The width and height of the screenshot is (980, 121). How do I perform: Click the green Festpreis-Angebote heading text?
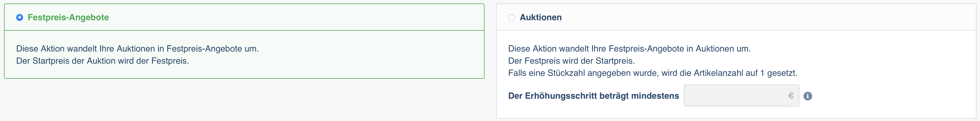[x=68, y=17]
